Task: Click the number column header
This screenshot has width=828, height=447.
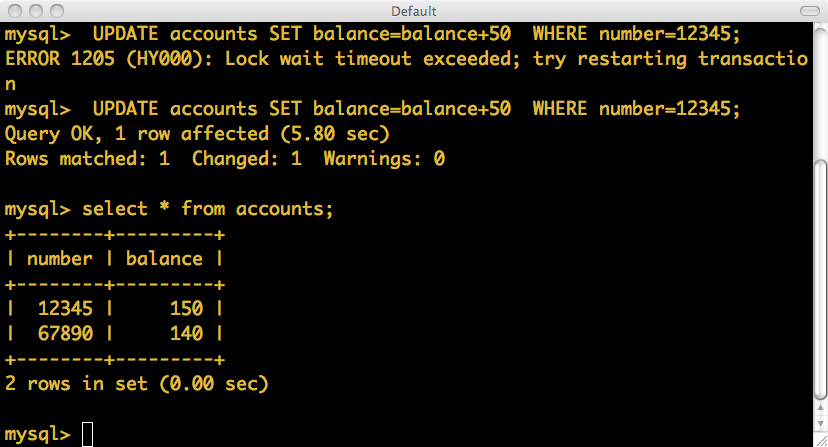Action: [60, 258]
